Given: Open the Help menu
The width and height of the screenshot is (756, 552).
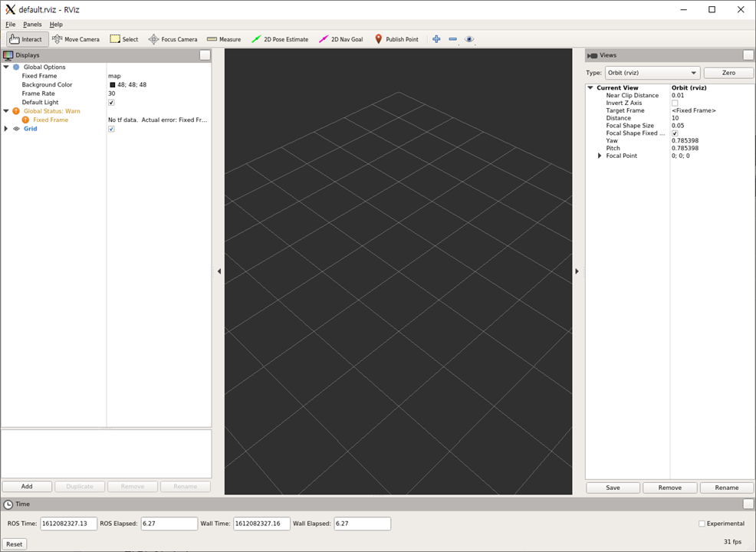Looking at the screenshot, I should [56, 24].
